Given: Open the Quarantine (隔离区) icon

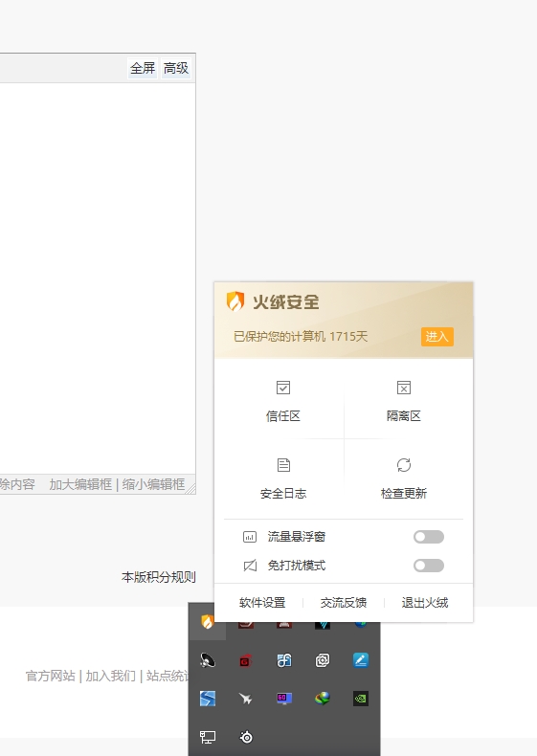Looking at the screenshot, I should 404,388.
